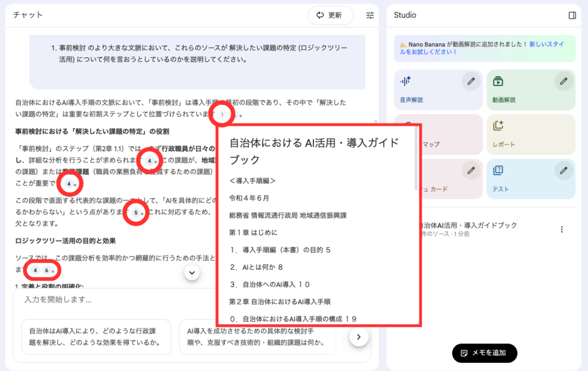The height and width of the screenshot is (371, 588).
Task: Edit the 音声解説 card settings
Action: [471, 82]
